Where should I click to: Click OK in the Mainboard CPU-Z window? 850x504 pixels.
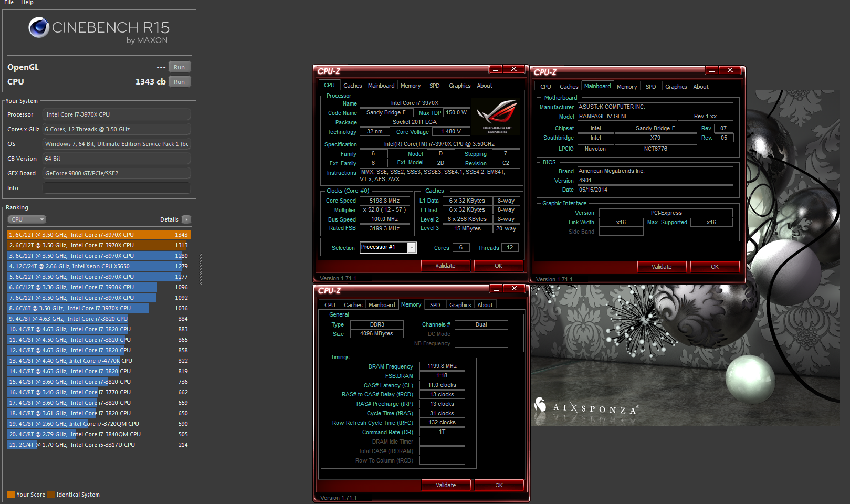click(x=715, y=267)
